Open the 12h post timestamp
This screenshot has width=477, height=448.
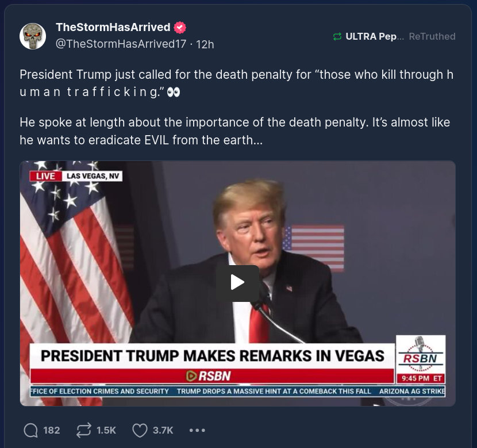click(205, 44)
